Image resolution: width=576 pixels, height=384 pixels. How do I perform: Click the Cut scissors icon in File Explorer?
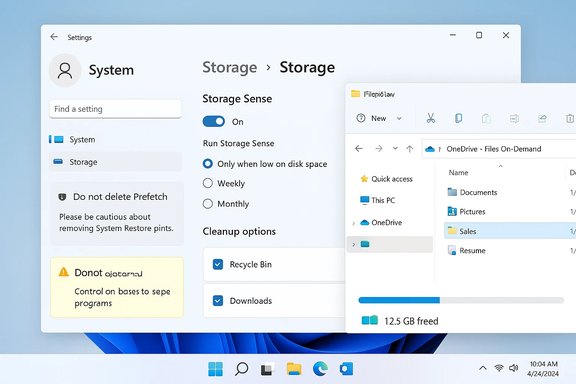(431, 118)
